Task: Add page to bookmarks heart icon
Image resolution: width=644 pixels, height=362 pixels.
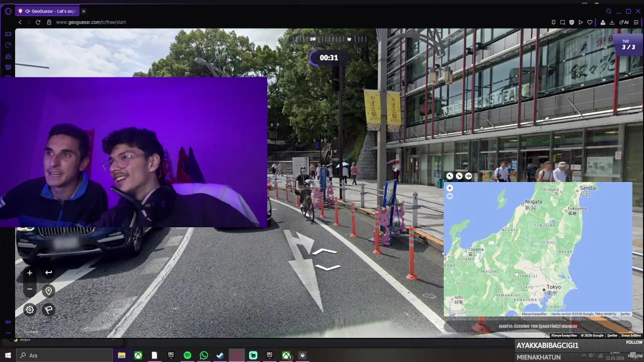Action: coord(590,22)
